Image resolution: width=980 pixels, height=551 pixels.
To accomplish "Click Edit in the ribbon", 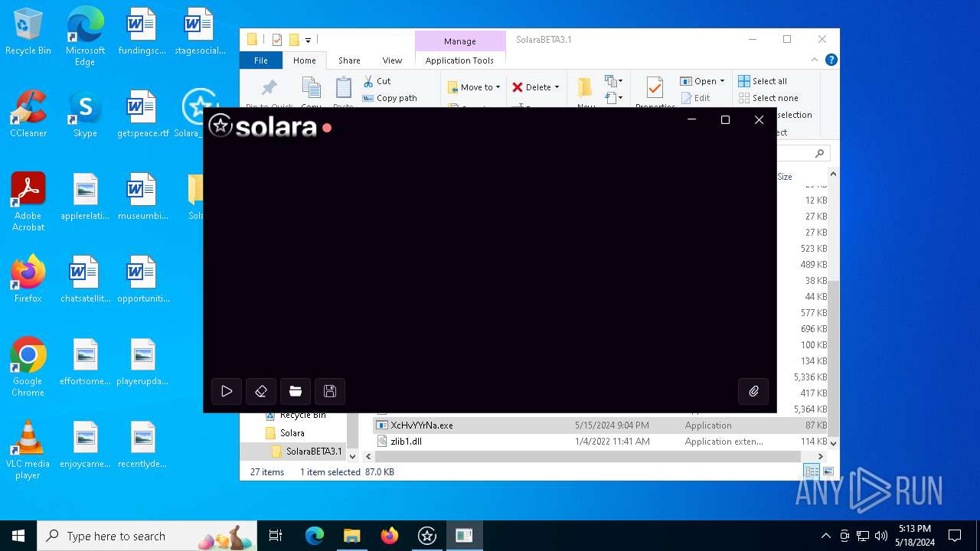I will (x=695, y=98).
